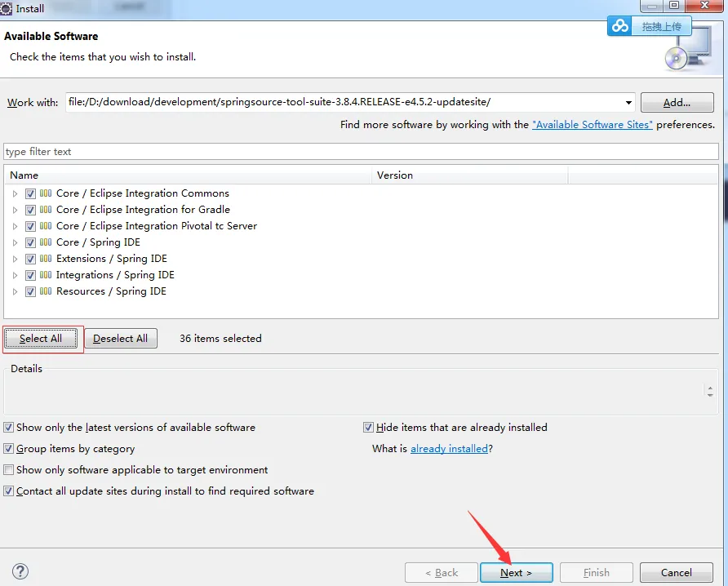Uncheck Core / Eclipse Integration for Gradle checkbox
The width and height of the screenshot is (728, 586).
(30, 210)
